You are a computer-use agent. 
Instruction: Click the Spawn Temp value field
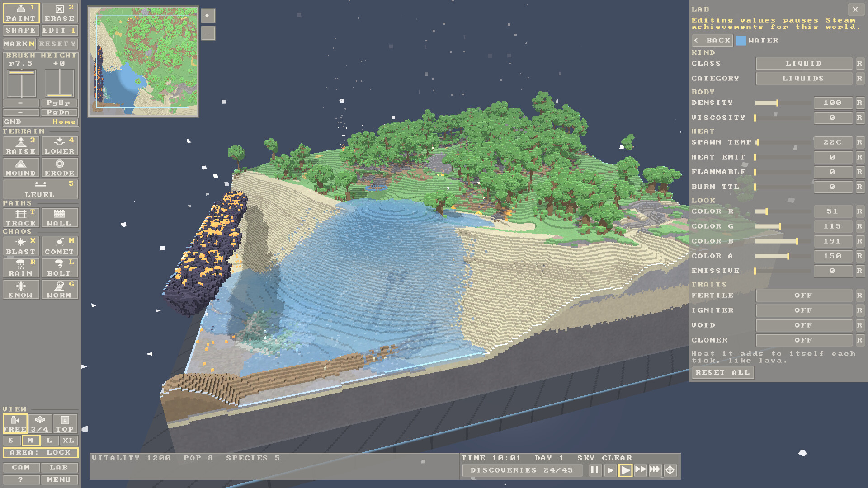pyautogui.click(x=833, y=142)
